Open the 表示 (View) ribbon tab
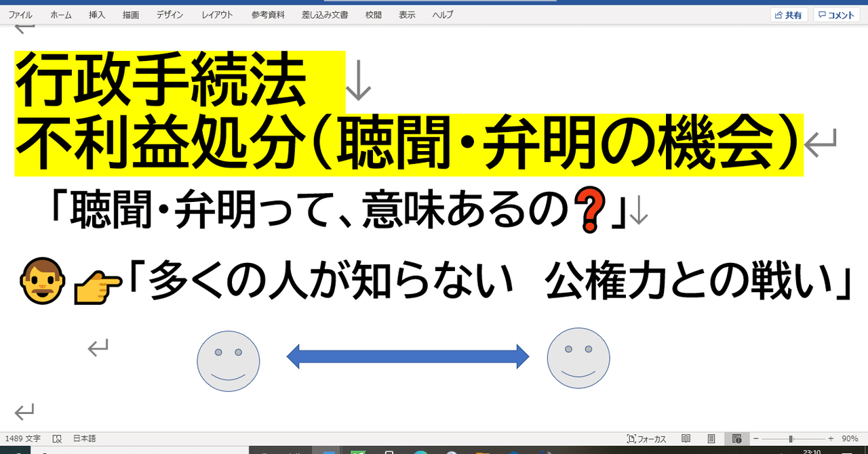The image size is (868, 454). point(406,14)
